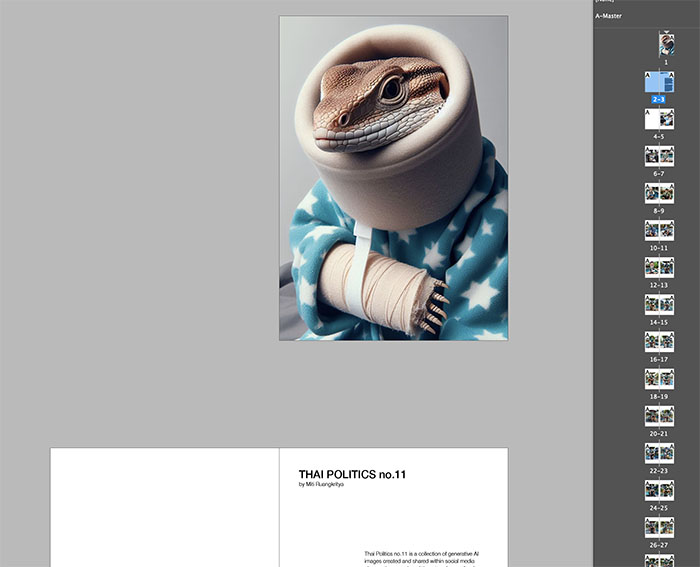Screen dimensions: 700x567
Task: Select spread 18-19 thumbnail
Action: (659, 379)
